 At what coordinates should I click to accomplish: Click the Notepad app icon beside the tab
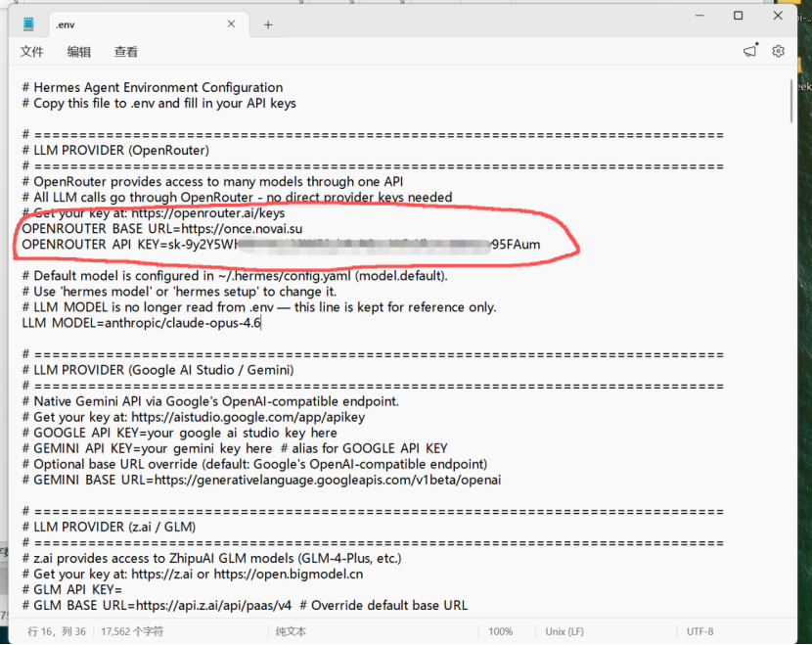tap(29, 23)
